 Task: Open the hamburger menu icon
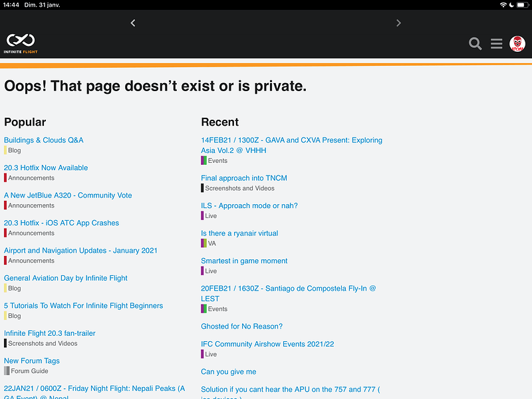(496, 43)
